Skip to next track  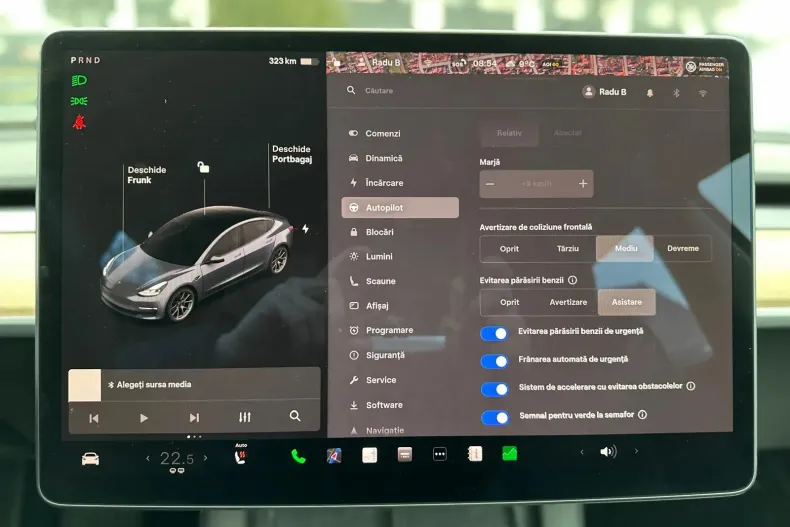click(194, 418)
